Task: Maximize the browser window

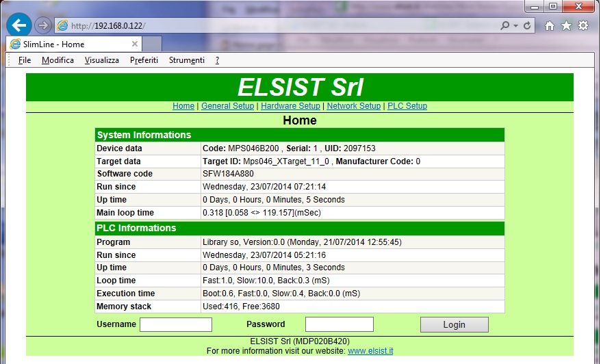Action: [552, 7]
